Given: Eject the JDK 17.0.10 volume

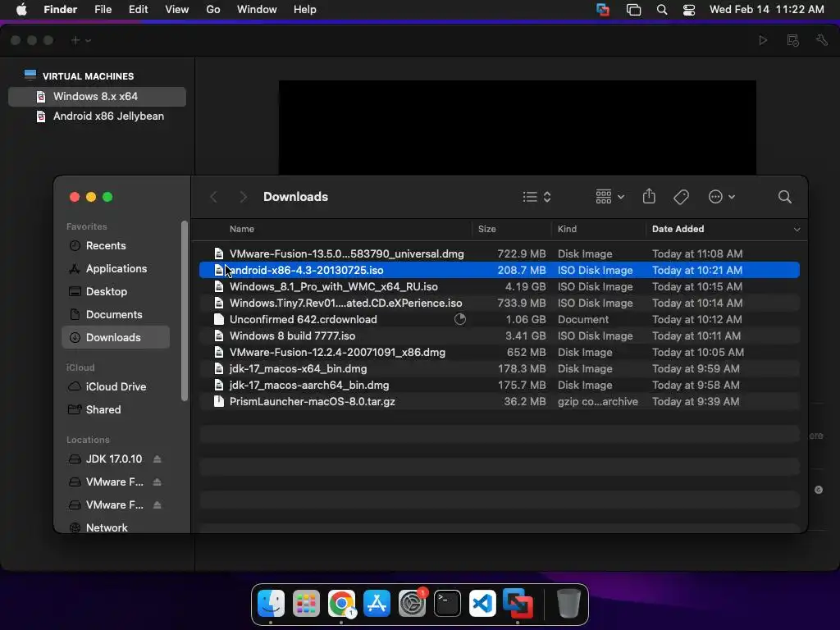Looking at the screenshot, I should coord(157,459).
